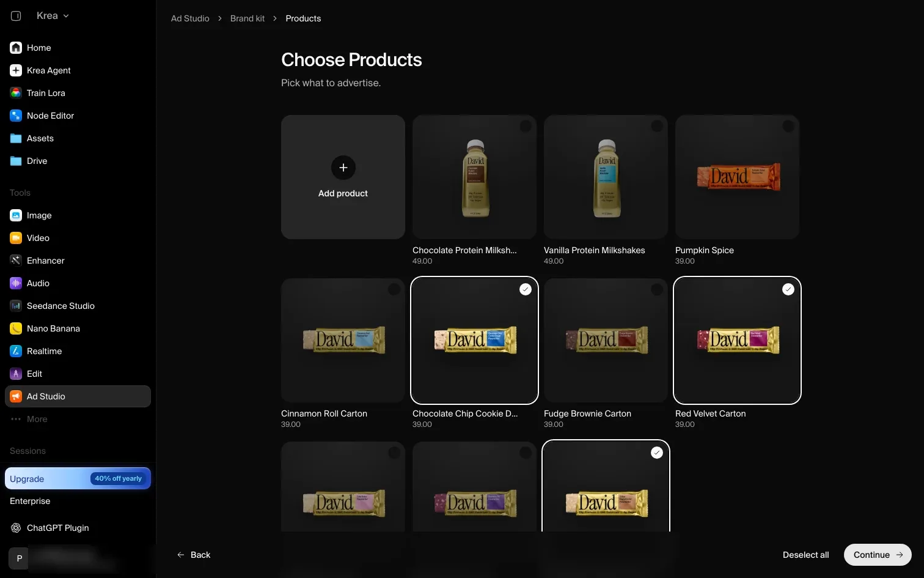Click the Add product card
The image size is (924, 578).
pos(343,177)
